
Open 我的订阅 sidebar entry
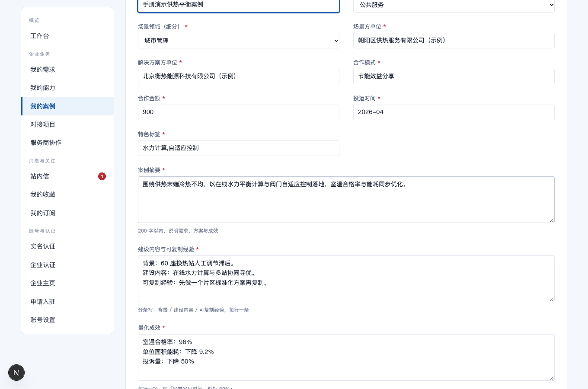coord(67,213)
